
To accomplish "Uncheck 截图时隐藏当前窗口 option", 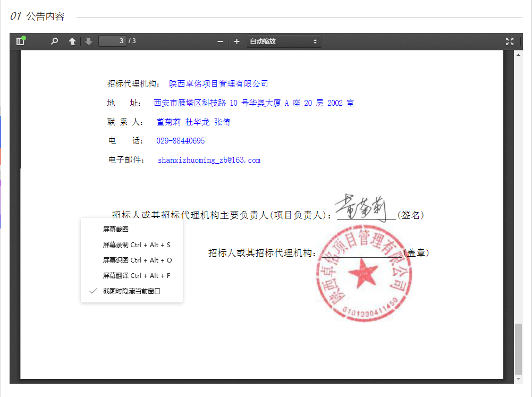I will (x=131, y=291).
